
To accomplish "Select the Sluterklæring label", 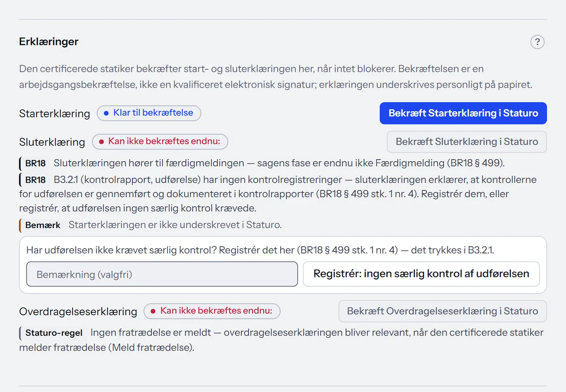I will (x=52, y=142).
